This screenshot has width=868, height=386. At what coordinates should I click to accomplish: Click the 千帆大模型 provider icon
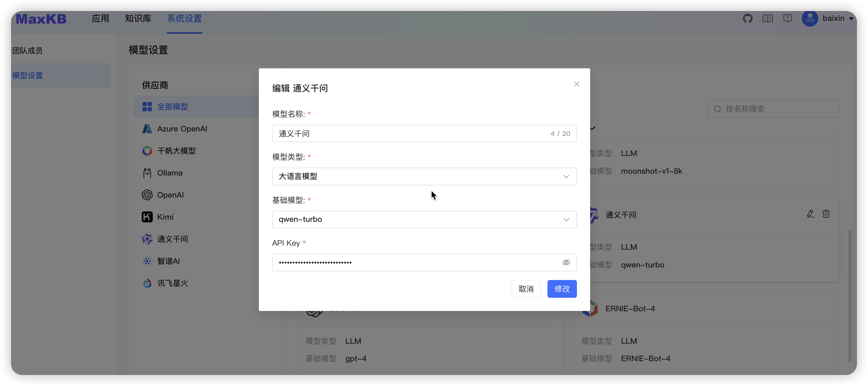pos(146,150)
